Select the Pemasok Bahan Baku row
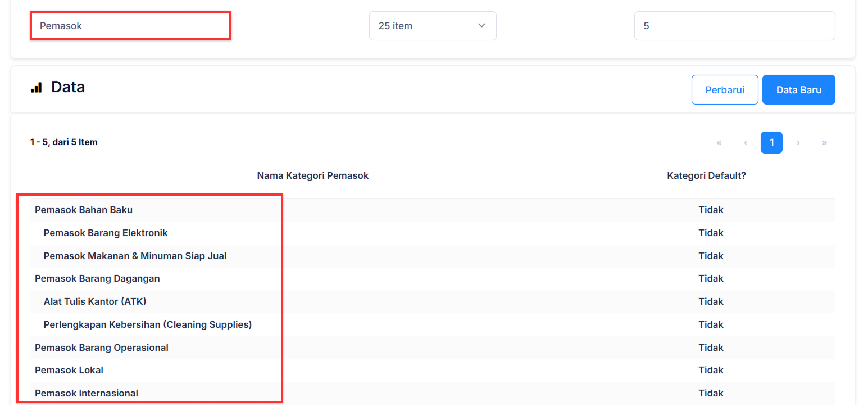 click(84, 210)
